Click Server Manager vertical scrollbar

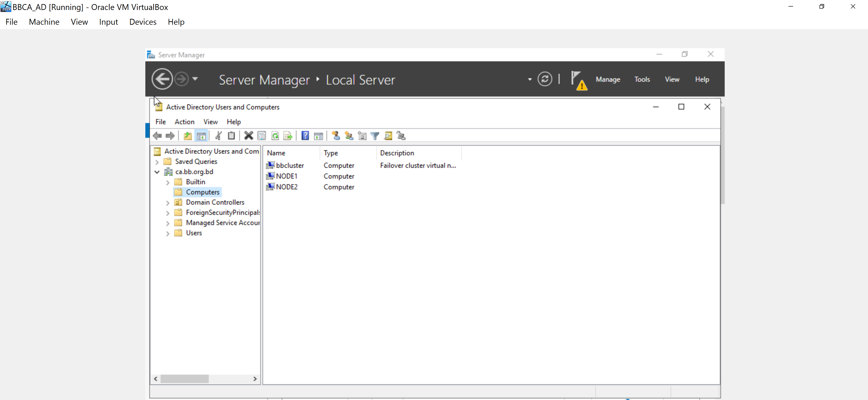tap(722, 155)
